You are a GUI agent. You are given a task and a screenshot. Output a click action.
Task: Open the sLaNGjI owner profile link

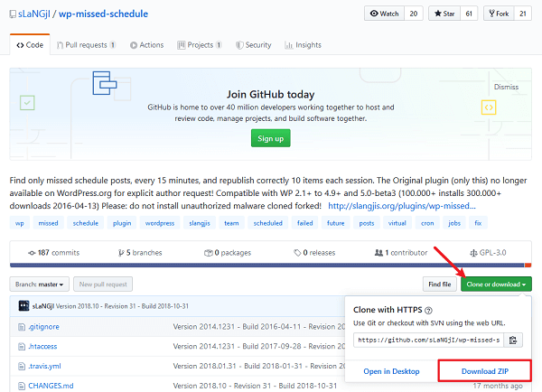click(34, 14)
